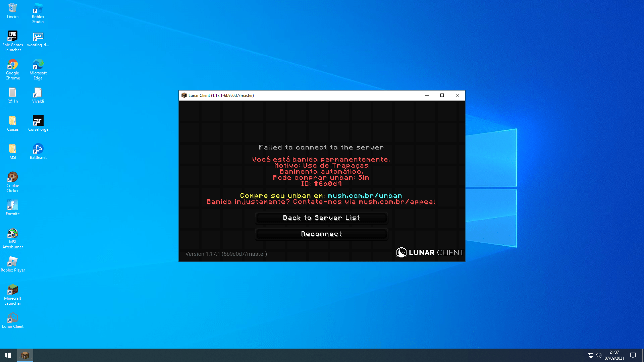Open the network status tray icon
Viewport: 644px width, 362px height.
(590, 355)
